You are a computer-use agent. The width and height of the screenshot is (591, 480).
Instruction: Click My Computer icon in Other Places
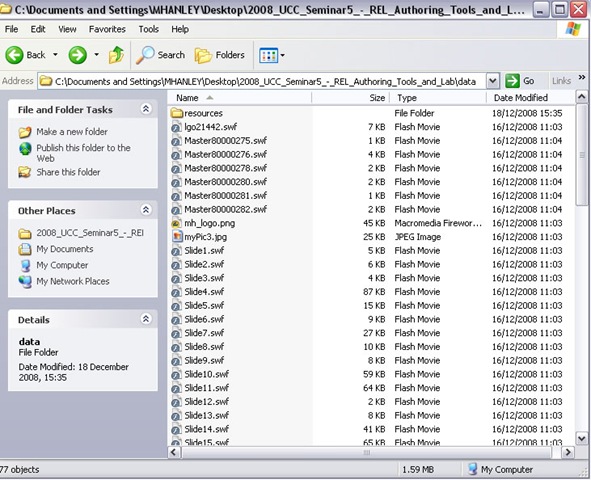[25, 265]
